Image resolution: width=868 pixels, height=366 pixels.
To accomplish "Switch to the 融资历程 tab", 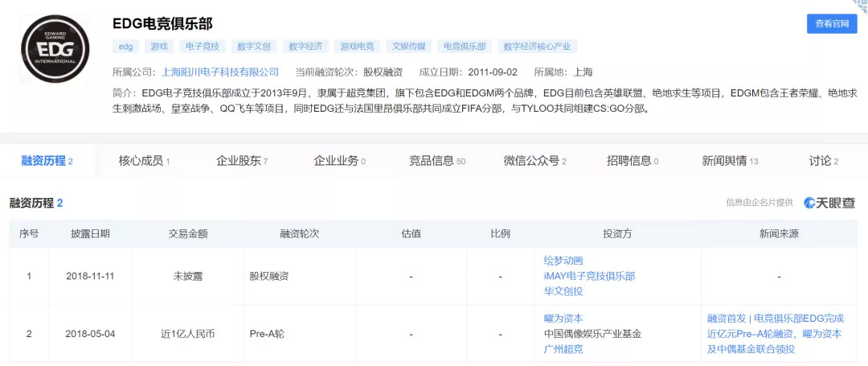I will (47, 161).
